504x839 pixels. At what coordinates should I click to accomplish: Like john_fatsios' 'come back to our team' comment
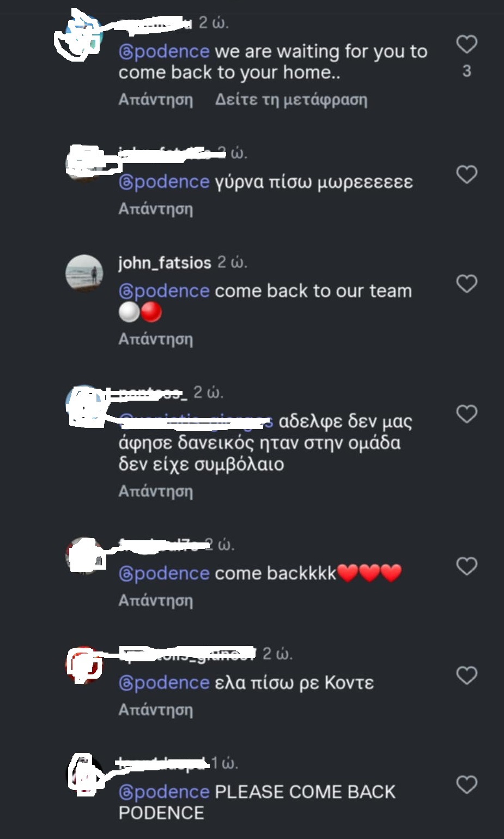[466, 284]
